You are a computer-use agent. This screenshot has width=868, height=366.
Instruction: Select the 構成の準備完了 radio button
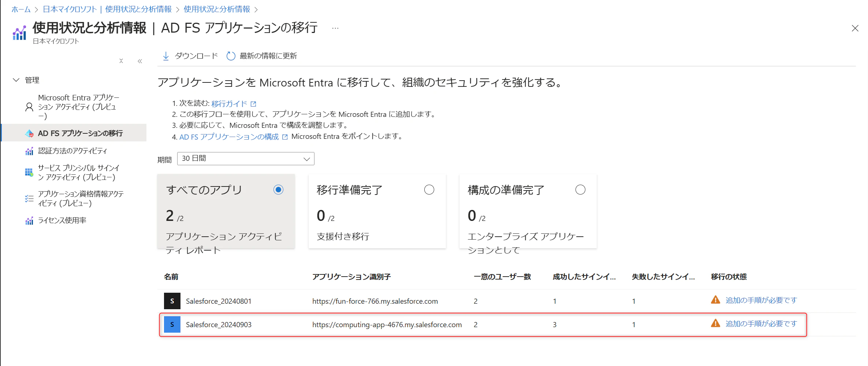coord(580,190)
